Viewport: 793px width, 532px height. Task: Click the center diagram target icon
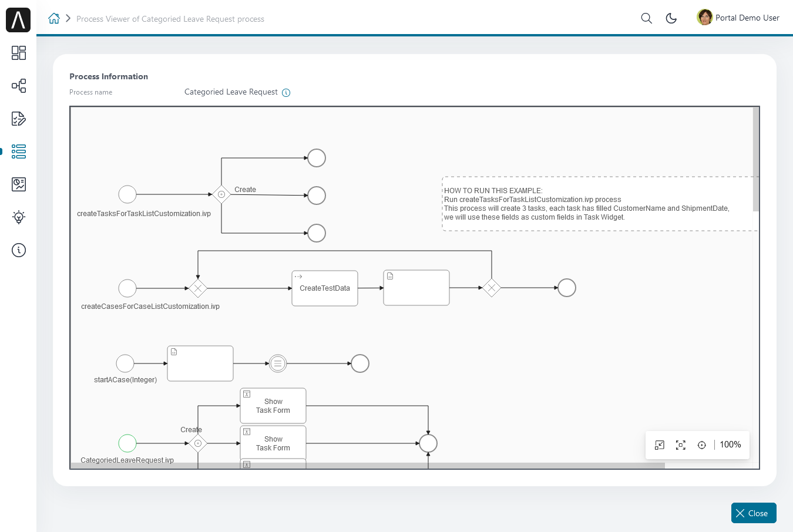tap(702, 445)
